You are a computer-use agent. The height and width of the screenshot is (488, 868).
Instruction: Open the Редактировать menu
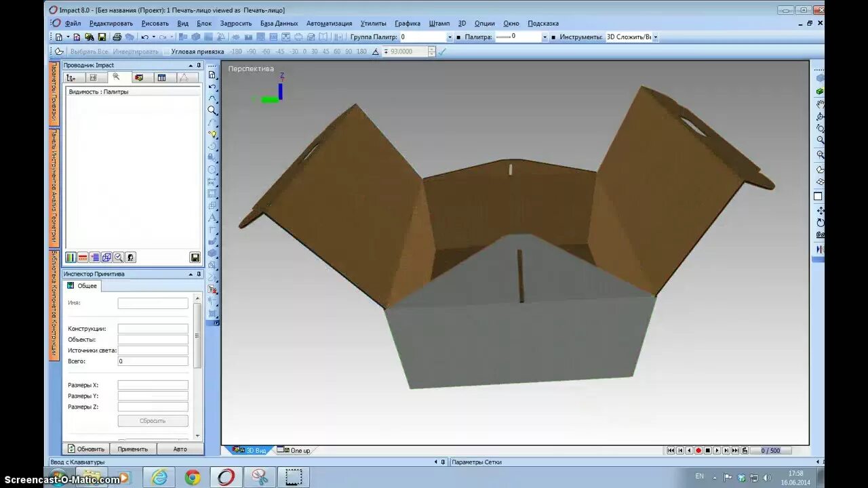pyautogui.click(x=111, y=23)
